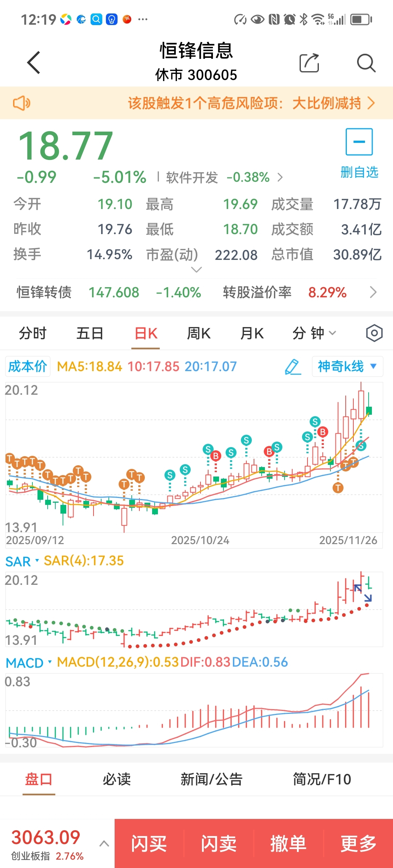Screen dimensions: 393x868
Task: Remove stock from watchlist via minus icon
Action: tap(359, 142)
